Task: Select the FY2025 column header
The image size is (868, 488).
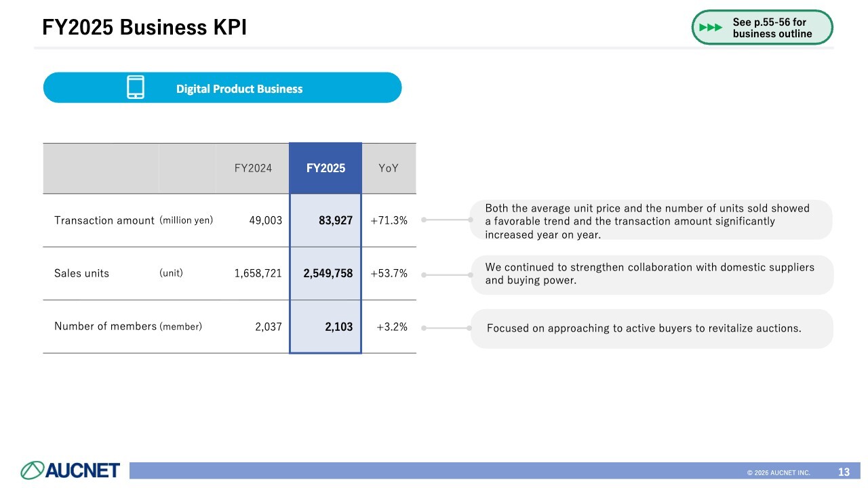Action: [325, 169]
